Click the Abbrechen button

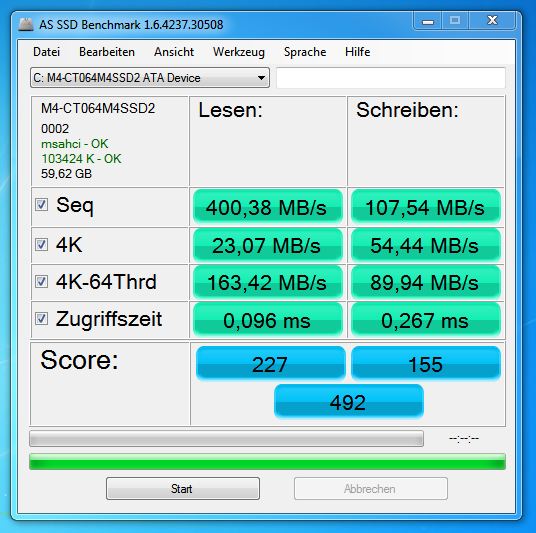tap(371, 489)
